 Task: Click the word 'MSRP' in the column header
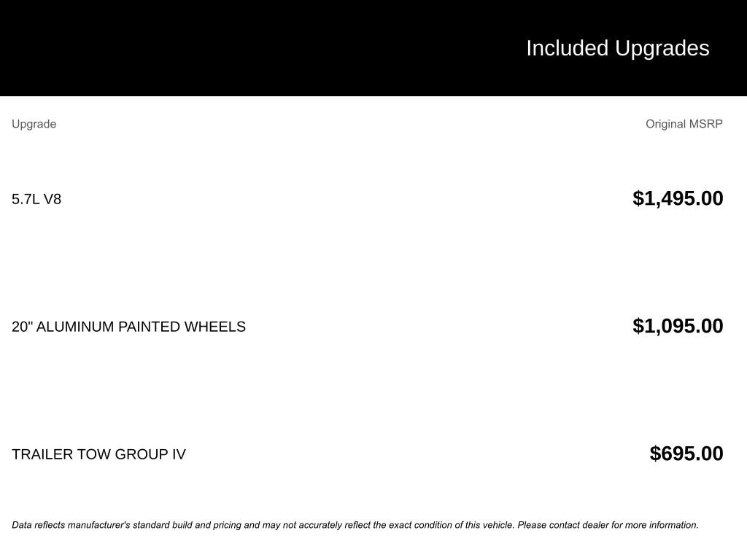click(x=705, y=124)
